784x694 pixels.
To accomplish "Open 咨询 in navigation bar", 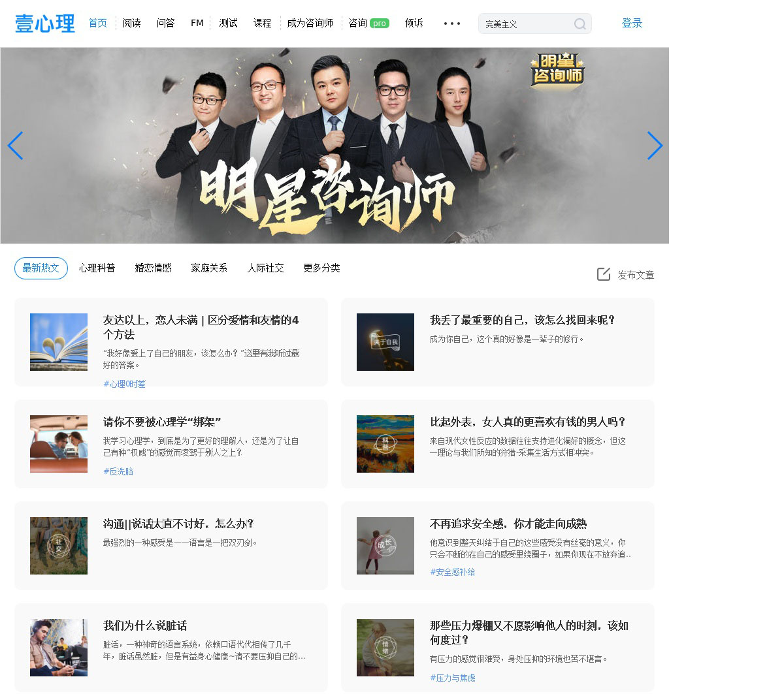I will click(358, 23).
